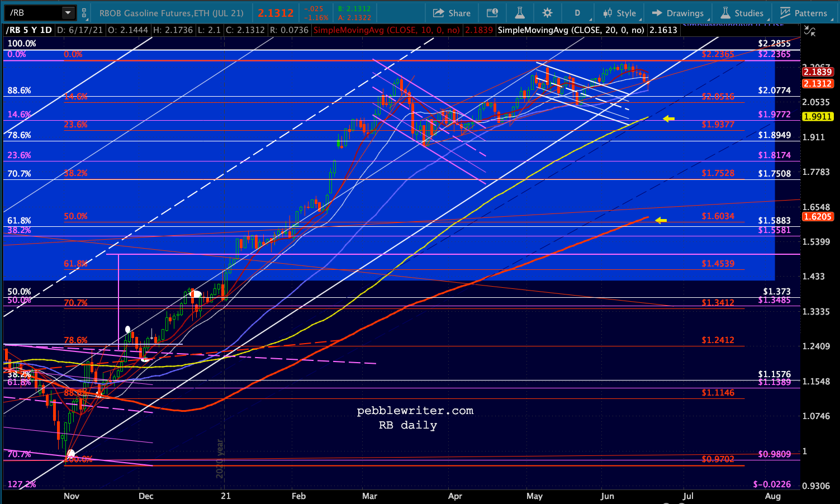Click the $1.8949 Fibonacci level label
The image size is (840, 504).
pos(775,135)
